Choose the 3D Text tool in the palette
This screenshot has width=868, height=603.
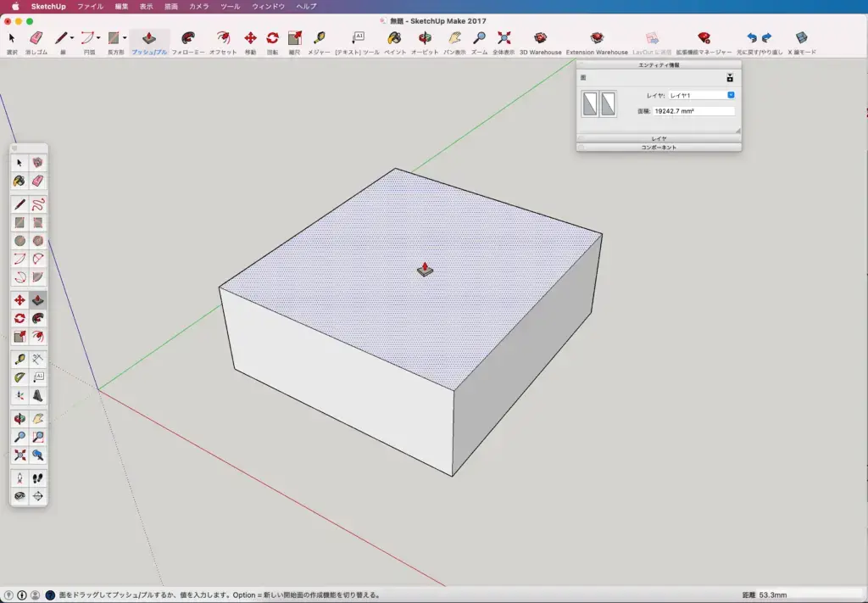(x=37, y=396)
